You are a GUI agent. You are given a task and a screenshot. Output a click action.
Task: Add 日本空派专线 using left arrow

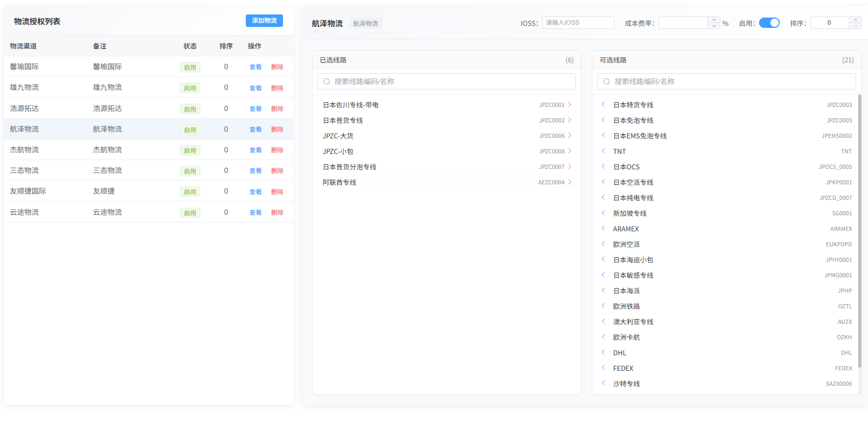[603, 182]
